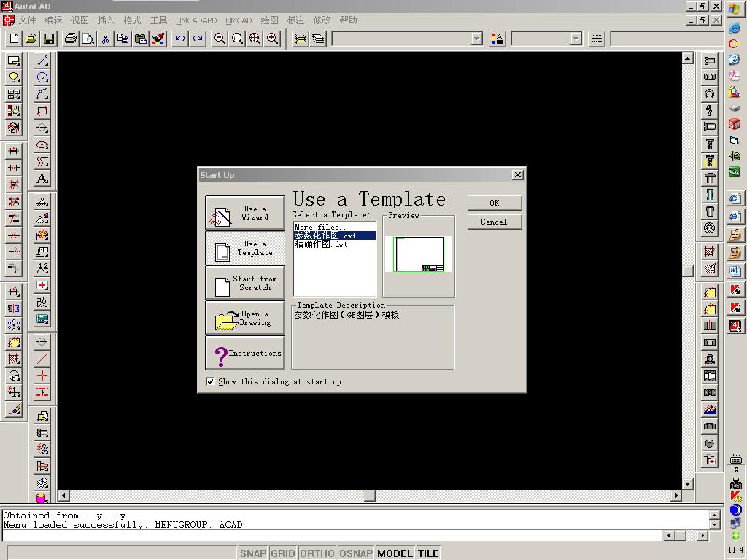Toggle SNAP mode in status bar

[253, 553]
